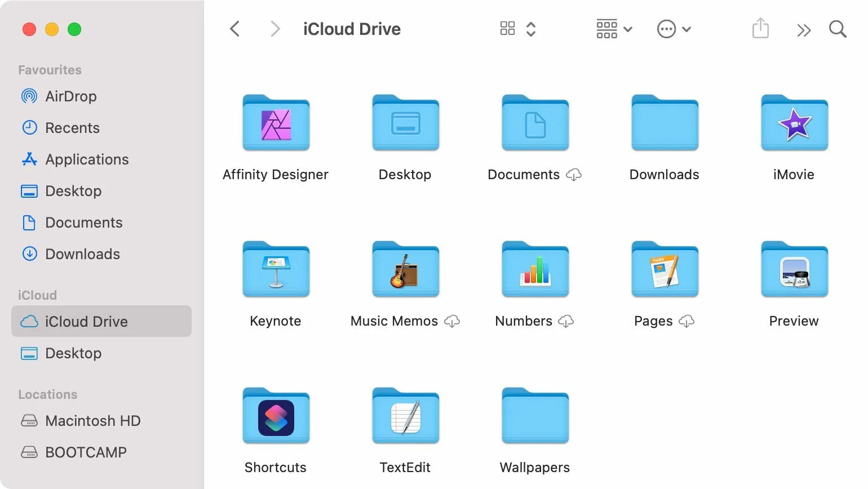Image resolution: width=868 pixels, height=489 pixels.
Task: Select Desktop under iCloud section
Action: pyautogui.click(x=101, y=353)
